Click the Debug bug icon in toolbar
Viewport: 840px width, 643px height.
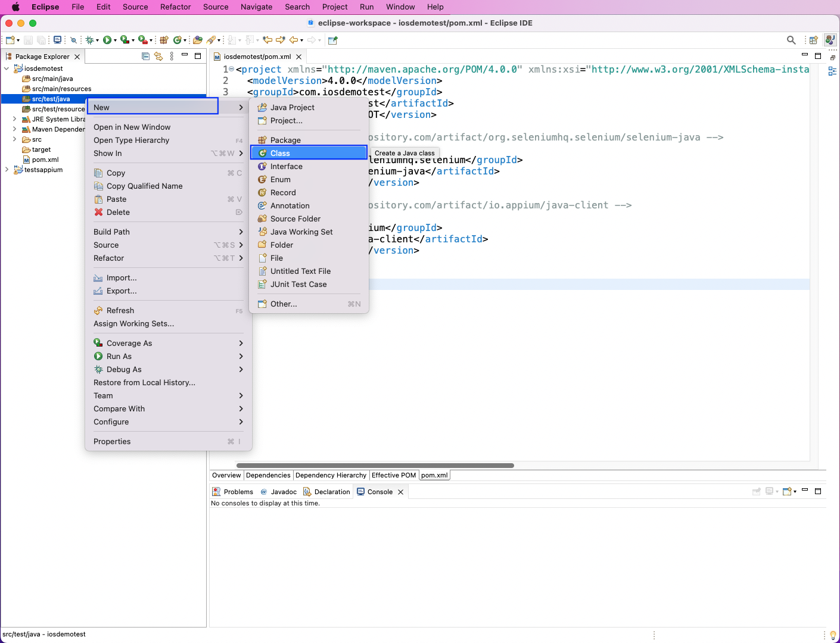pyautogui.click(x=89, y=40)
